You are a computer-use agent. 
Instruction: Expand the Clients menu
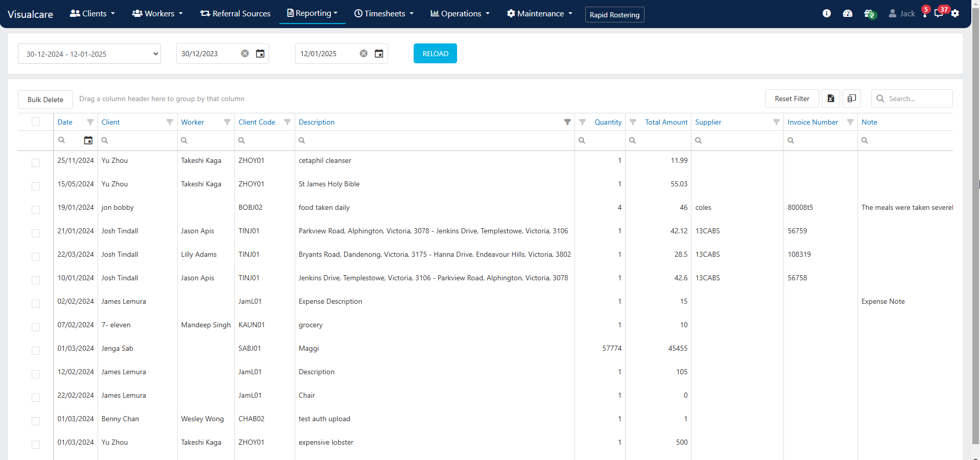(x=92, y=14)
